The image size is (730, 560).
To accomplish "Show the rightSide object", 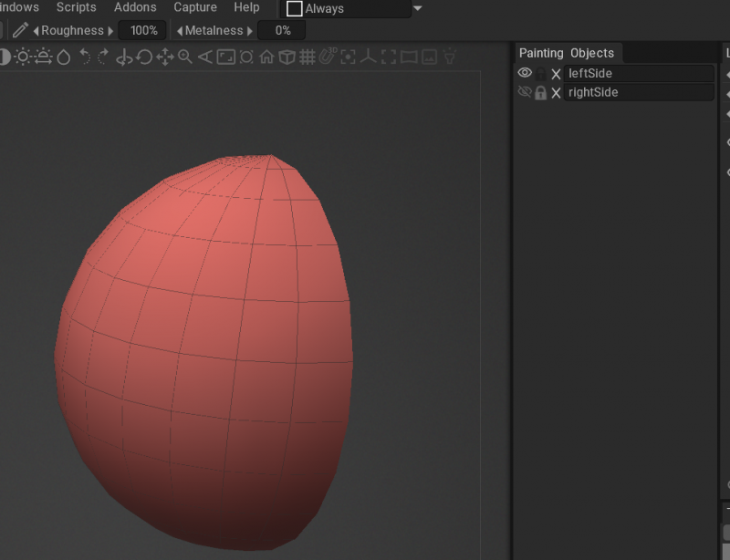I will point(525,92).
